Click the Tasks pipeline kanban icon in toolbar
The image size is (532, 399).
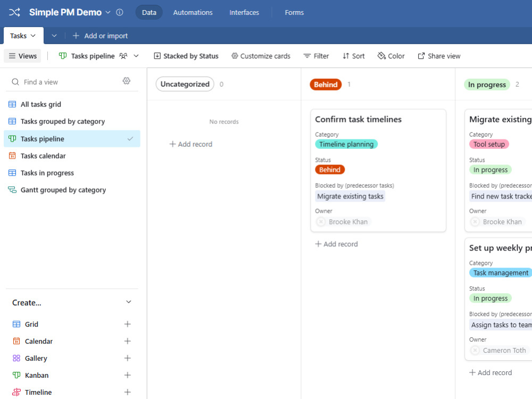click(x=63, y=56)
